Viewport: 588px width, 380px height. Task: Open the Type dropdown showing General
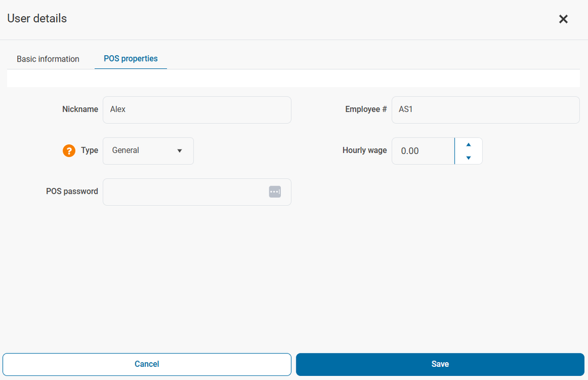pyautogui.click(x=148, y=151)
